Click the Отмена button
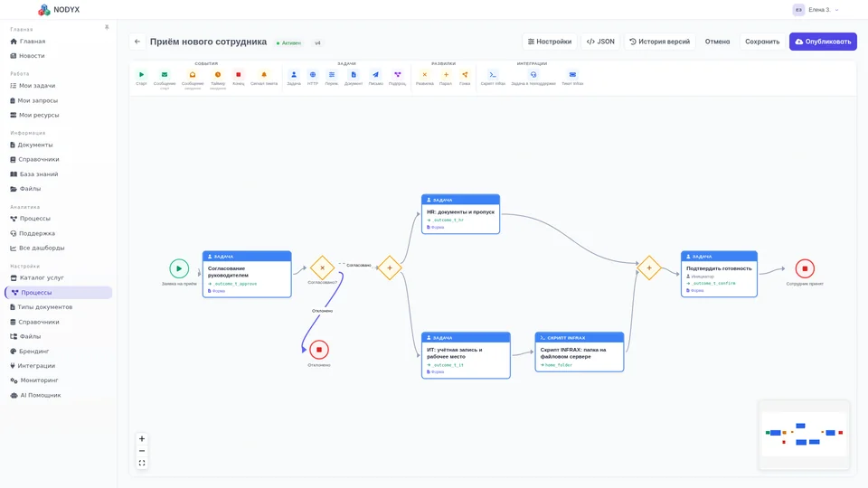This screenshot has width=868, height=488. tap(717, 42)
